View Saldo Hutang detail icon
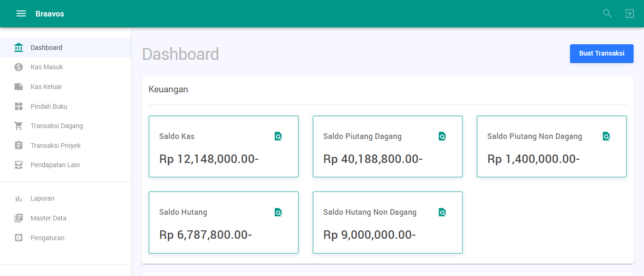Viewport: 644px width, 276px height. click(278, 212)
